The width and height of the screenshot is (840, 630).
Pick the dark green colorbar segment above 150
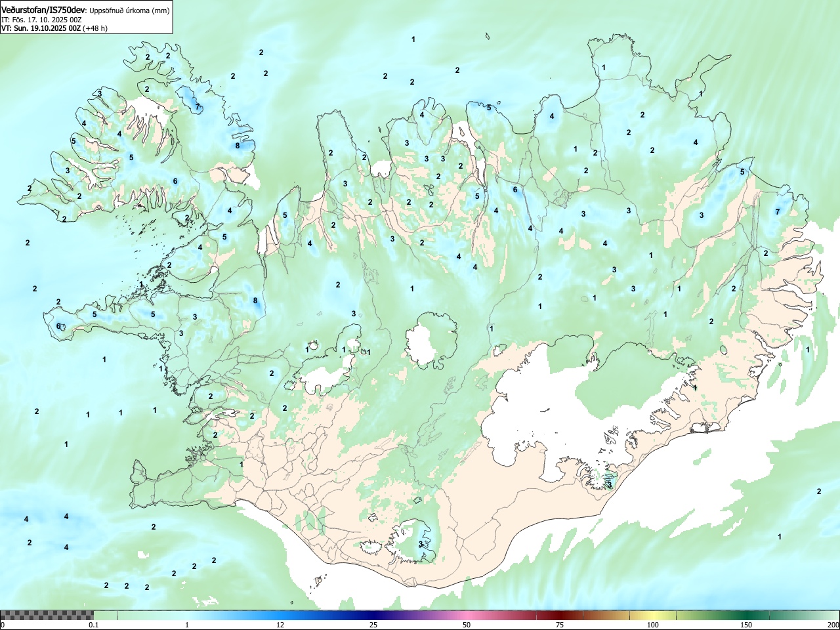click(x=747, y=615)
